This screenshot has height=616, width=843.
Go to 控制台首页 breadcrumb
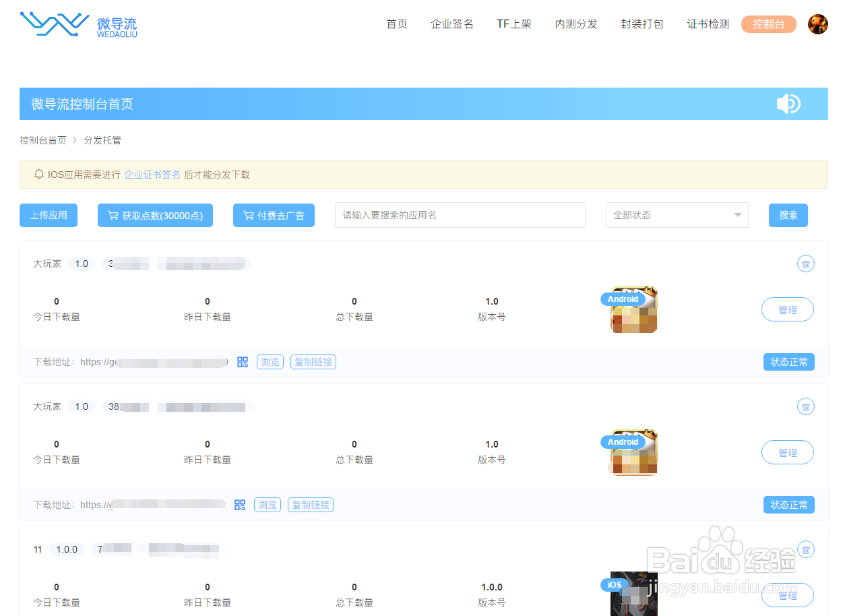(43, 140)
